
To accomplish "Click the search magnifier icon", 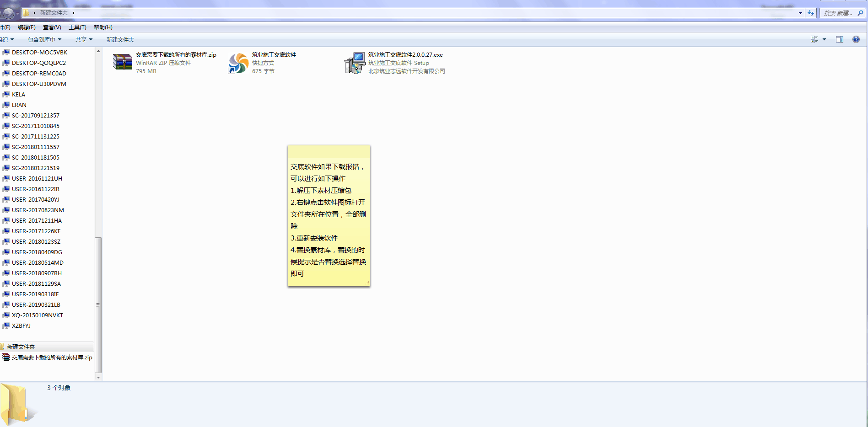I will click(x=860, y=13).
